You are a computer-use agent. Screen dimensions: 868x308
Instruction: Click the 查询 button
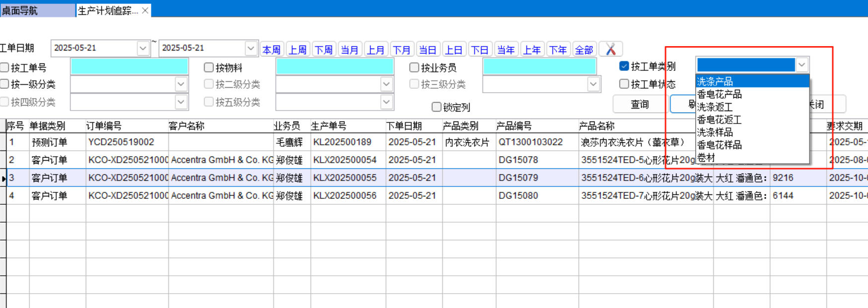(x=639, y=104)
